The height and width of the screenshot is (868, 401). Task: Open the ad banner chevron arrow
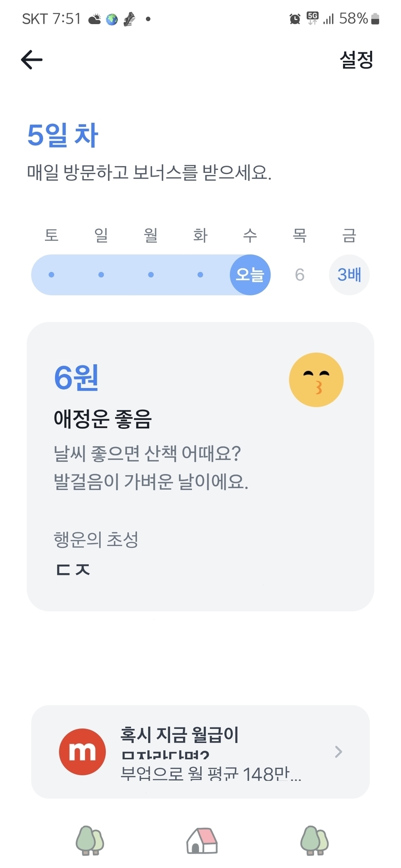(339, 752)
